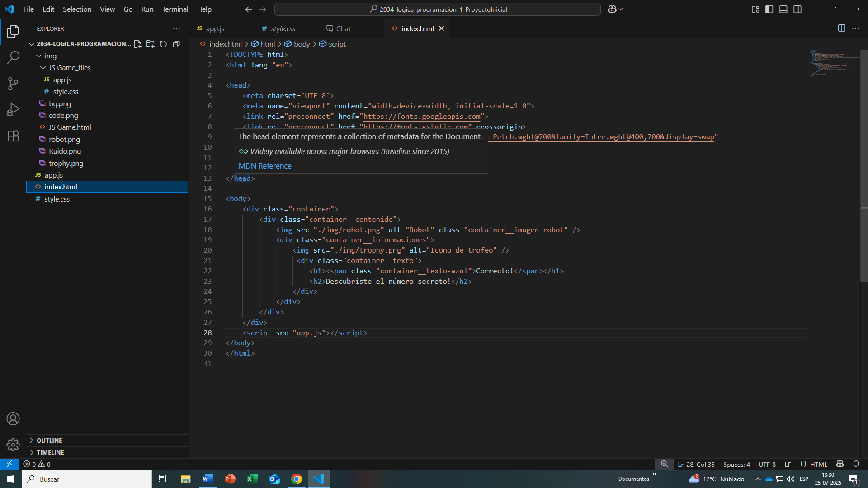868x488 pixels.
Task: Toggle primary side bar visibility
Action: 769,9
